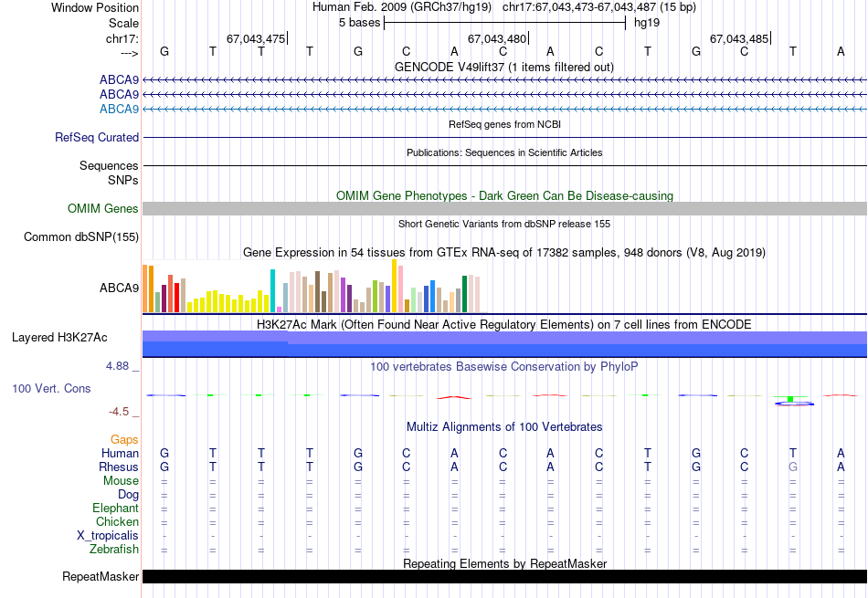Open the Short Genetic Variants from dbSNP title
Image resolution: width=868 pixels, height=598 pixels.
point(504,224)
